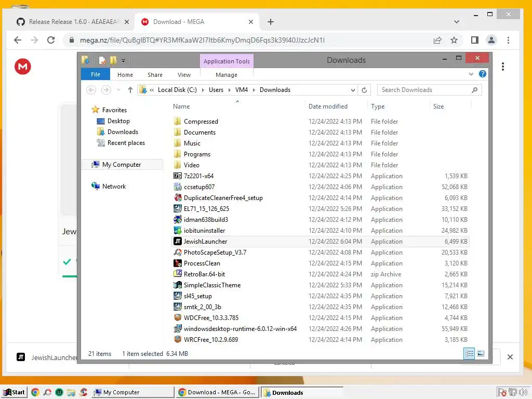532x399 pixels.
Task: Go up one folder level arrow
Action: pos(130,90)
